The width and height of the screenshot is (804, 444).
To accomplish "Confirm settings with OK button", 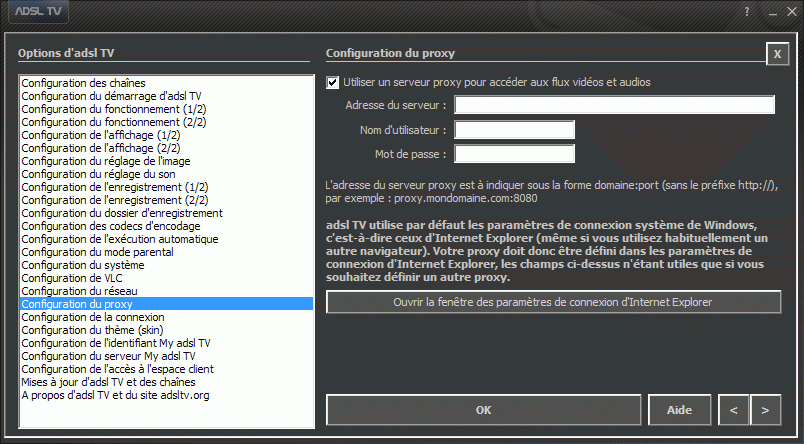I will click(x=484, y=410).
